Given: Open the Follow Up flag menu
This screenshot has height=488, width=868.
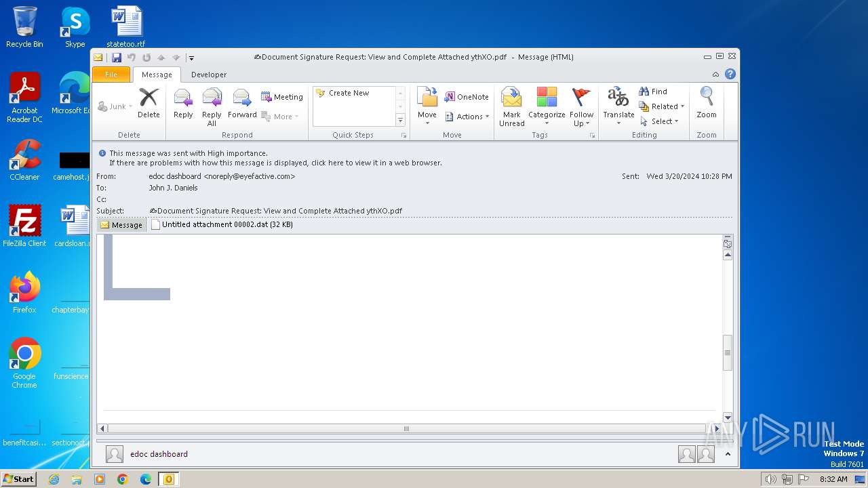Looking at the screenshot, I should [x=581, y=107].
